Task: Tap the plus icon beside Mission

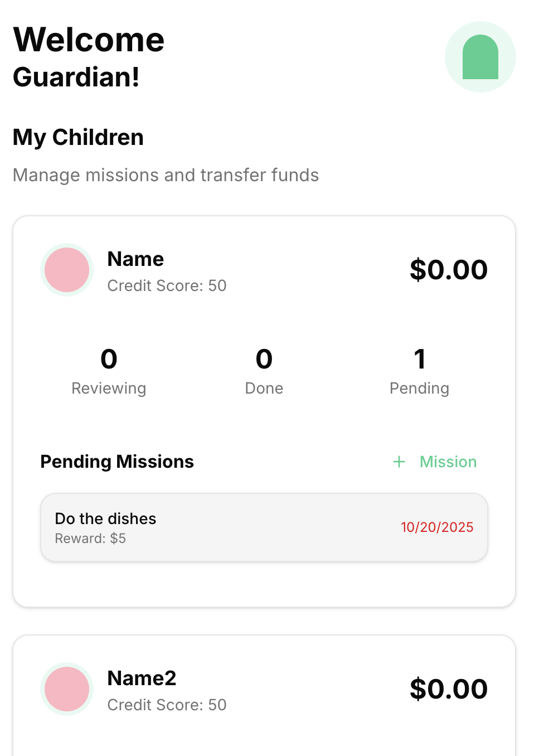Action: tap(399, 462)
